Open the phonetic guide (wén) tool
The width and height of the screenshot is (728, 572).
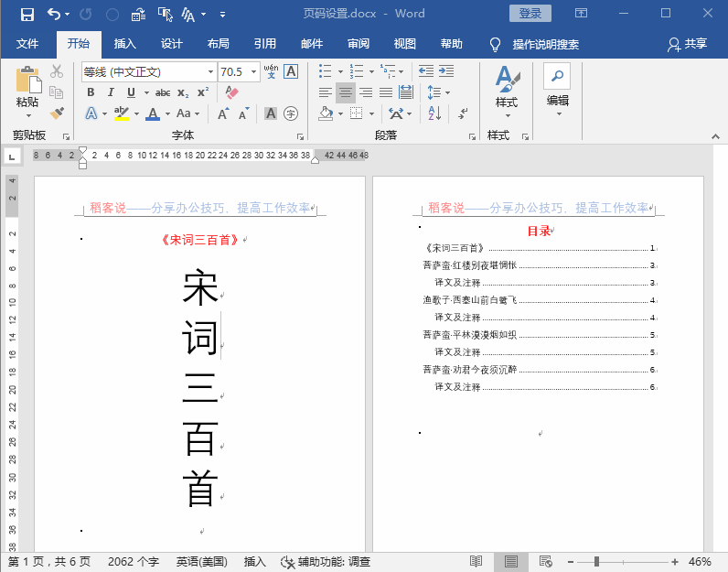tap(271, 71)
